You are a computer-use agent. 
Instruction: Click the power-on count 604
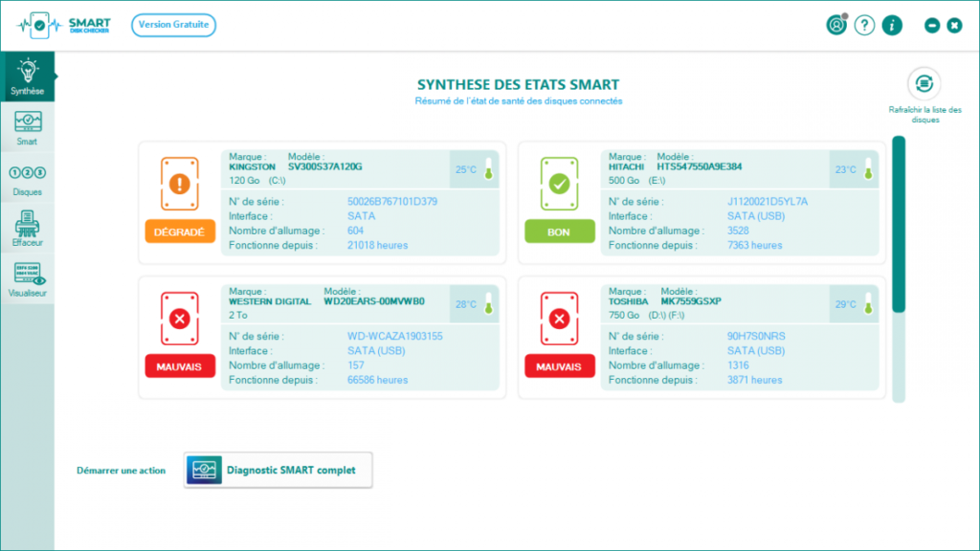(x=355, y=231)
